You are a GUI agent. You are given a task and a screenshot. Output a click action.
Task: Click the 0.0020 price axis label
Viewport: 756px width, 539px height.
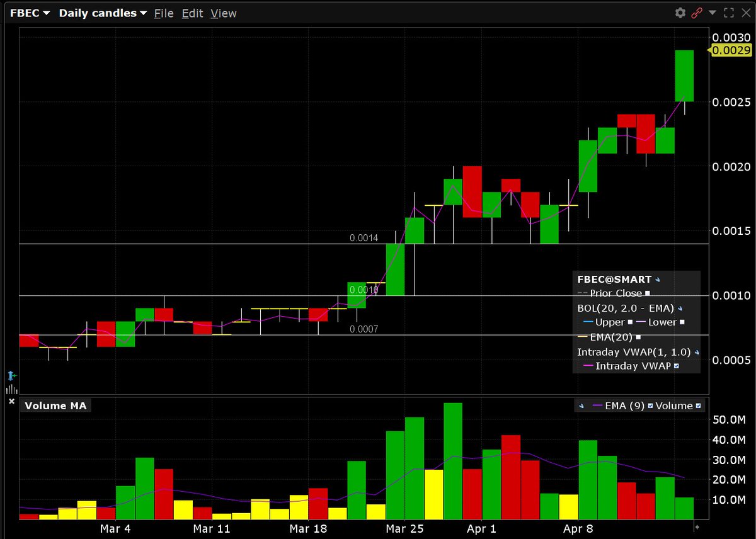pos(731,166)
